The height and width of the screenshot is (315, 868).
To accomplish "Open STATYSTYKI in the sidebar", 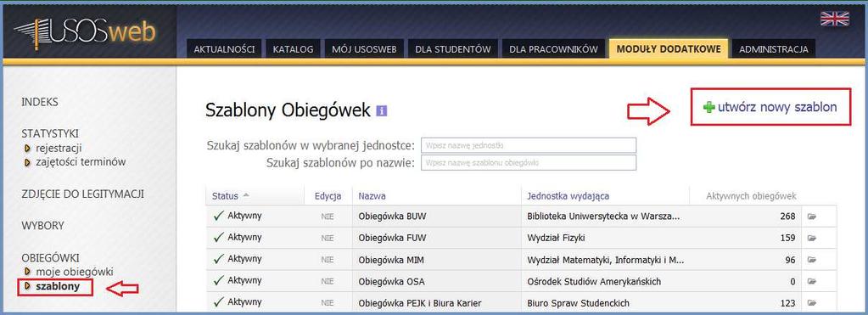I will [x=50, y=133].
